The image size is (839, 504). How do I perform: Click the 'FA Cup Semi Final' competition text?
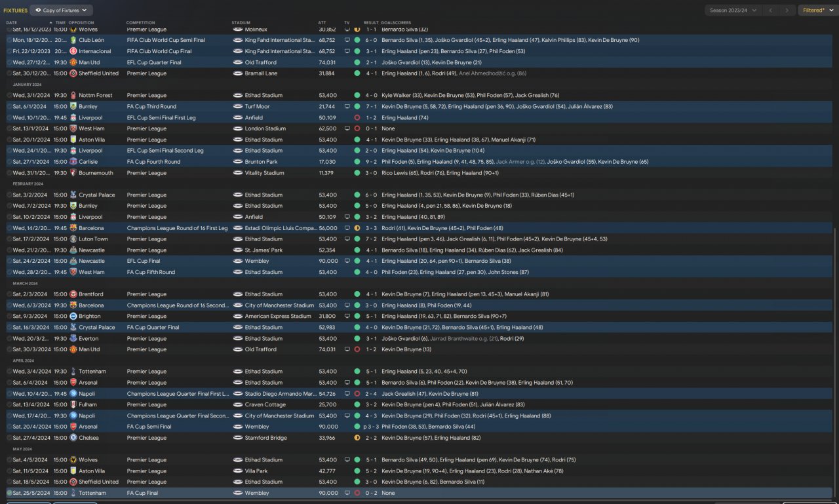149,427
